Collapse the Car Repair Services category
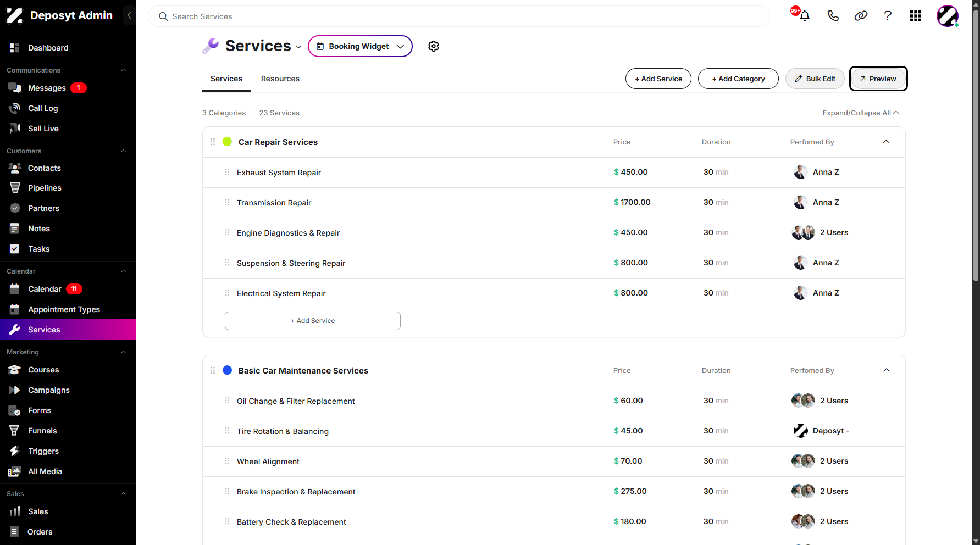 point(886,142)
